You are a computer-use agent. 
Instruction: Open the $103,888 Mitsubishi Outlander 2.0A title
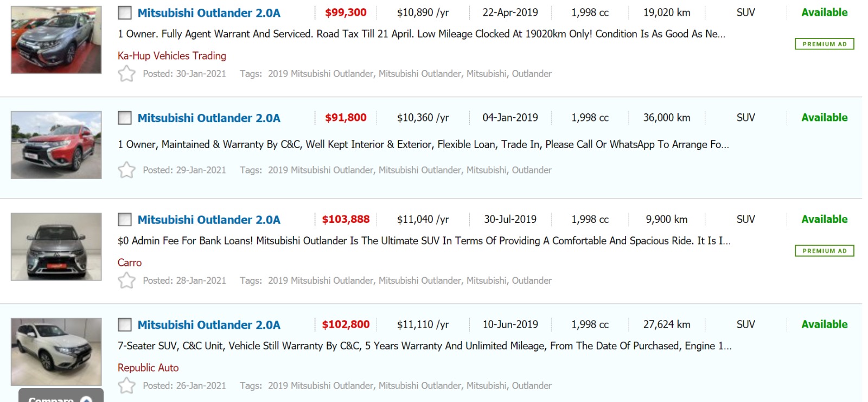(x=209, y=220)
